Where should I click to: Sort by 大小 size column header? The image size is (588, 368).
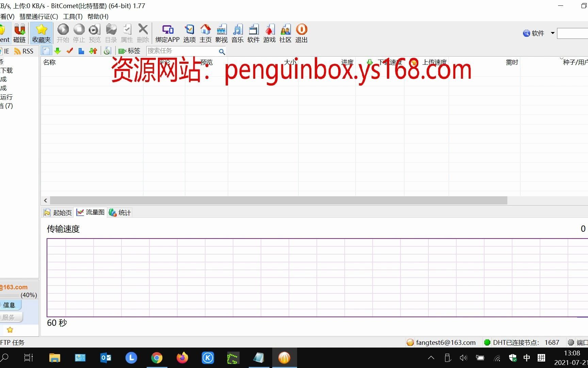290,62
